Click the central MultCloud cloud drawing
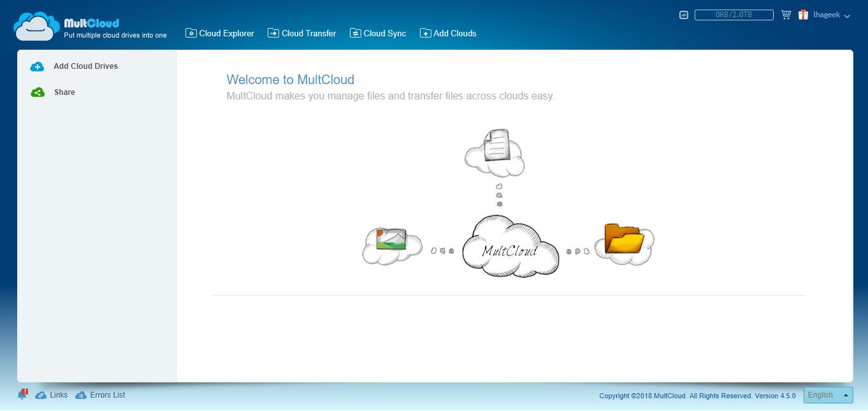This screenshot has width=868, height=411. point(510,247)
